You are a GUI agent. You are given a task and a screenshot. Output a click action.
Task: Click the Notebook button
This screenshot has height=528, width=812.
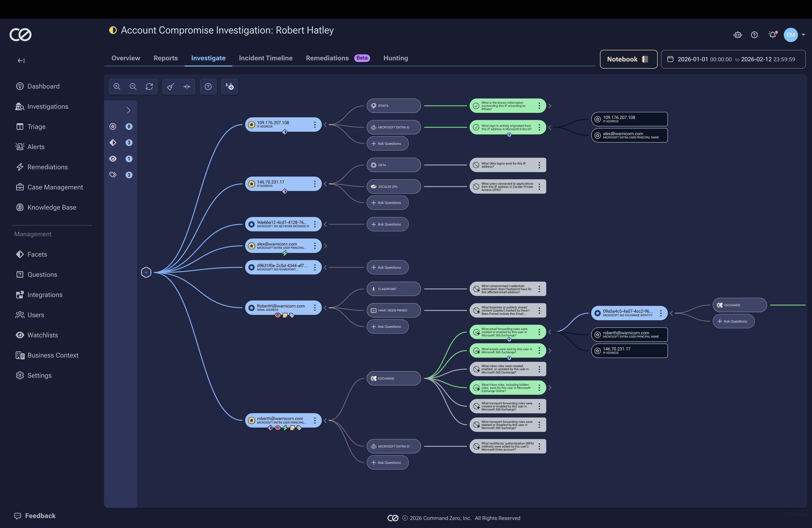click(x=628, y=59)
